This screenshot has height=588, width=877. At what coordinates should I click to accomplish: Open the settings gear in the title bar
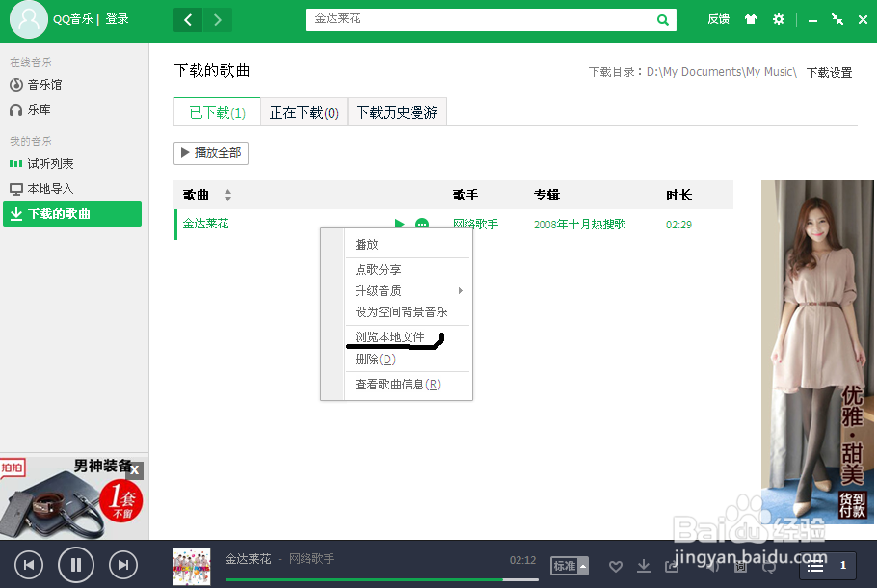coord(779,18)
